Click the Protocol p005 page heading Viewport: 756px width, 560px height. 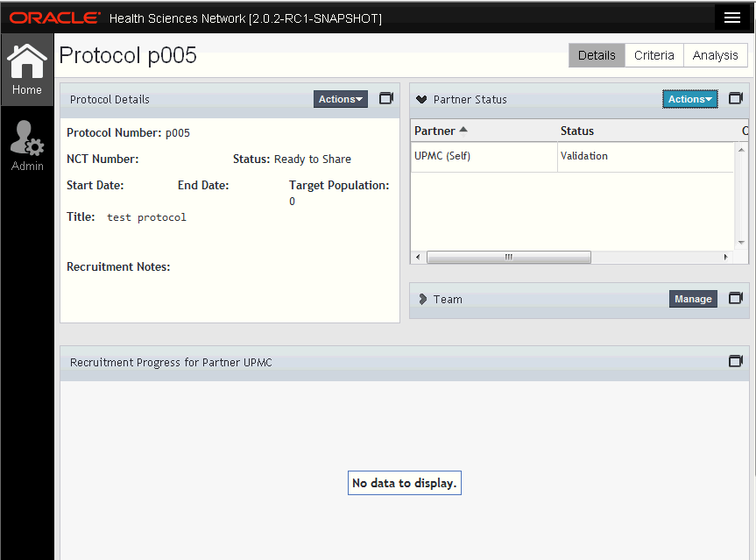[128, 55]
